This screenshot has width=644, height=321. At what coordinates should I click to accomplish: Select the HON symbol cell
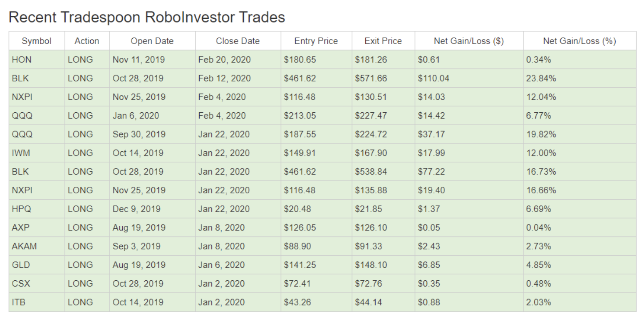point(37,60)
